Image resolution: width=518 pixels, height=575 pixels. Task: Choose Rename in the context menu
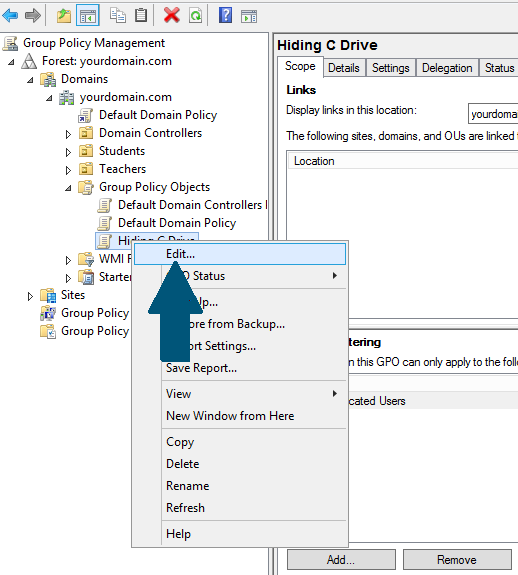[x=240, y=486]
